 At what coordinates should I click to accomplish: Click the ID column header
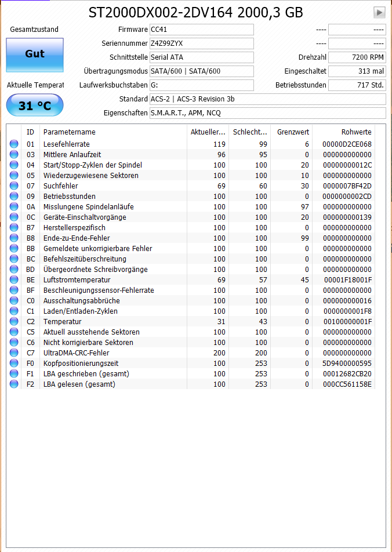click(30, 132)
